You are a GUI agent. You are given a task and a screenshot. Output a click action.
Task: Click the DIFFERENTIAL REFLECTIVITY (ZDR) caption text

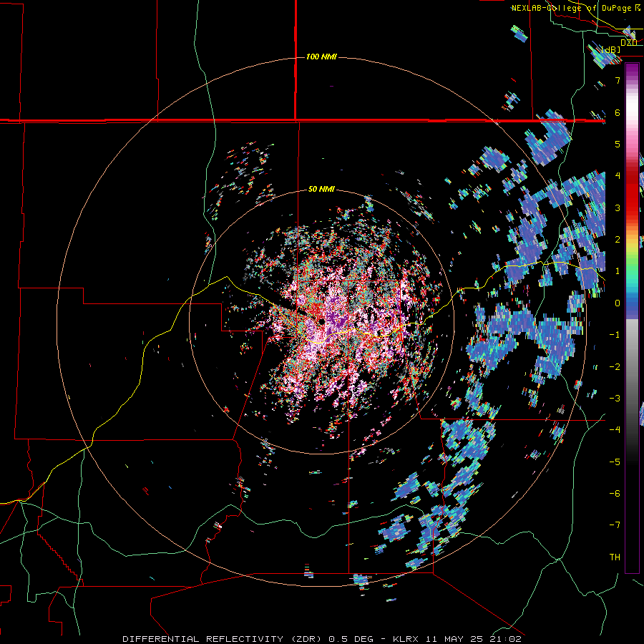tap(224, 639)
